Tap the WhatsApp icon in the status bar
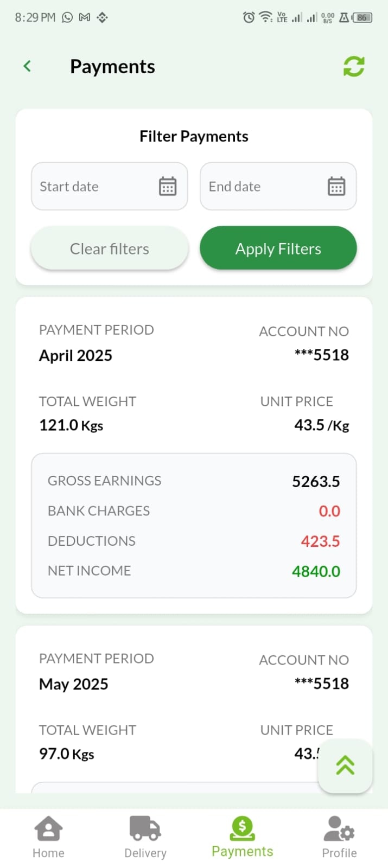Screen dimensions: 388x868 (67, 17)
